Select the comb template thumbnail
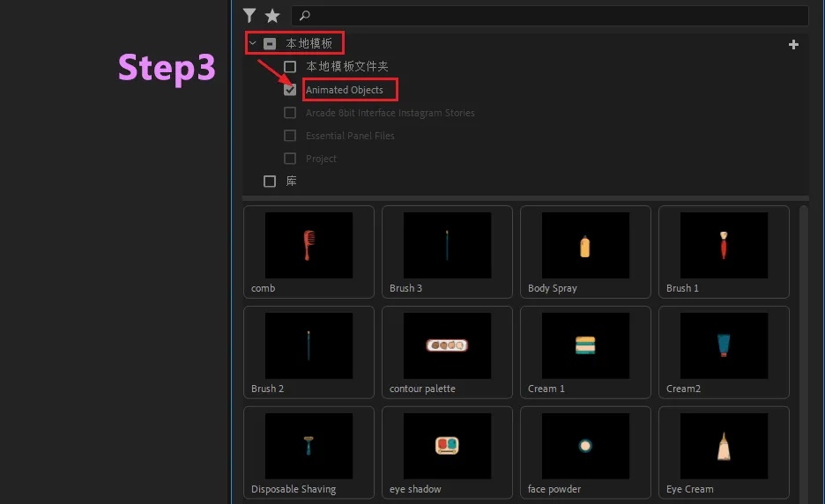 pyautogui.click(x=308, y=246)
